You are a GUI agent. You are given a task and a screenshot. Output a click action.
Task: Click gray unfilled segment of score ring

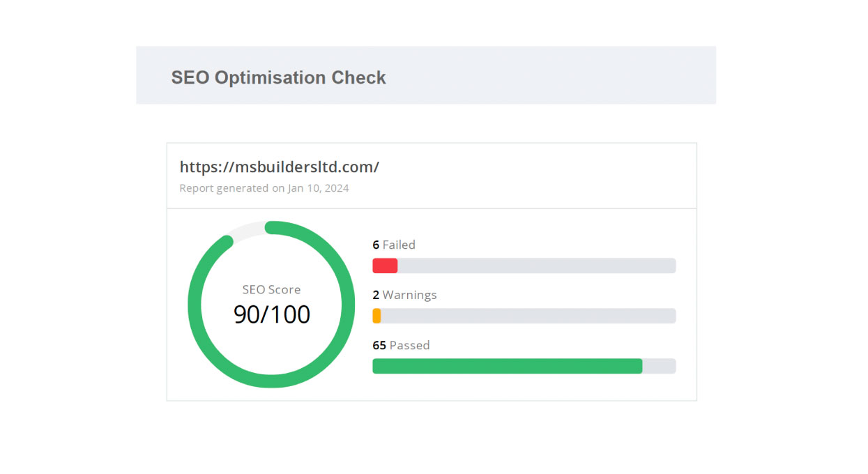(245, 231)
